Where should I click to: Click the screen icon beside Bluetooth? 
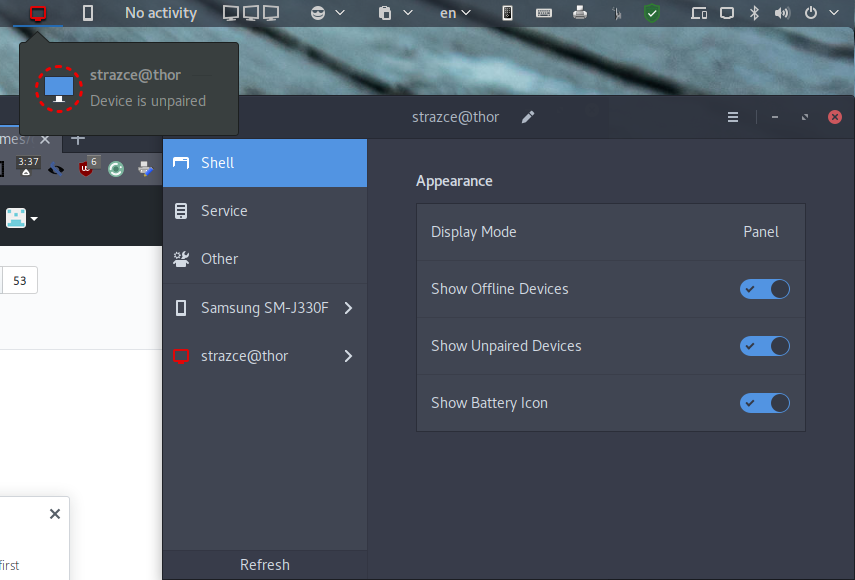click(726, 13)
